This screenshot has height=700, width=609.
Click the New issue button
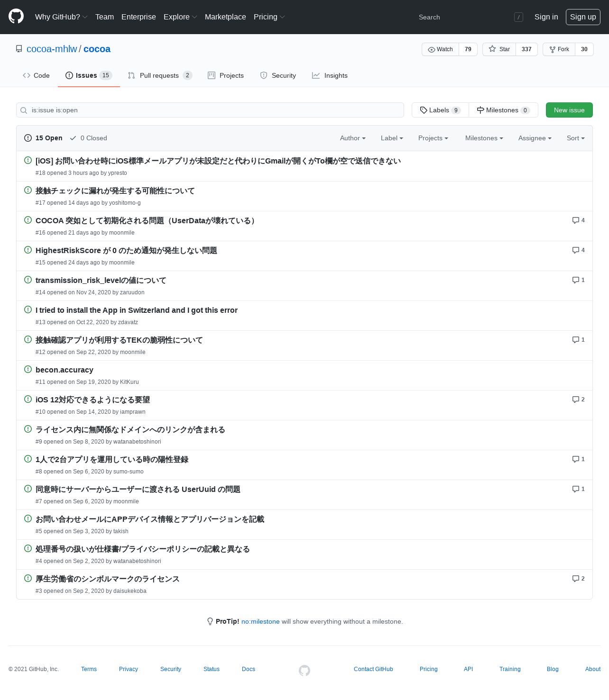(x=569, y=110)
